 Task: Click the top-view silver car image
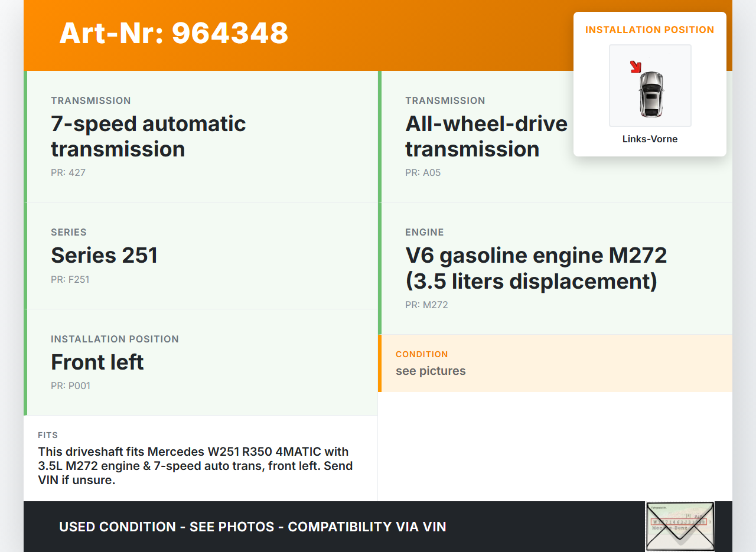pyautogui.click(x=651, y=93)
